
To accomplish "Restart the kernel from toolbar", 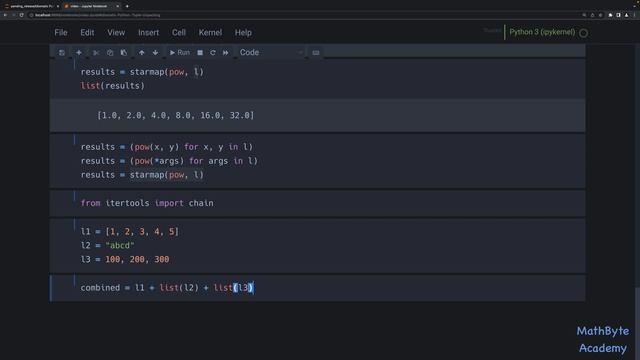I will (x=213, y=53).
